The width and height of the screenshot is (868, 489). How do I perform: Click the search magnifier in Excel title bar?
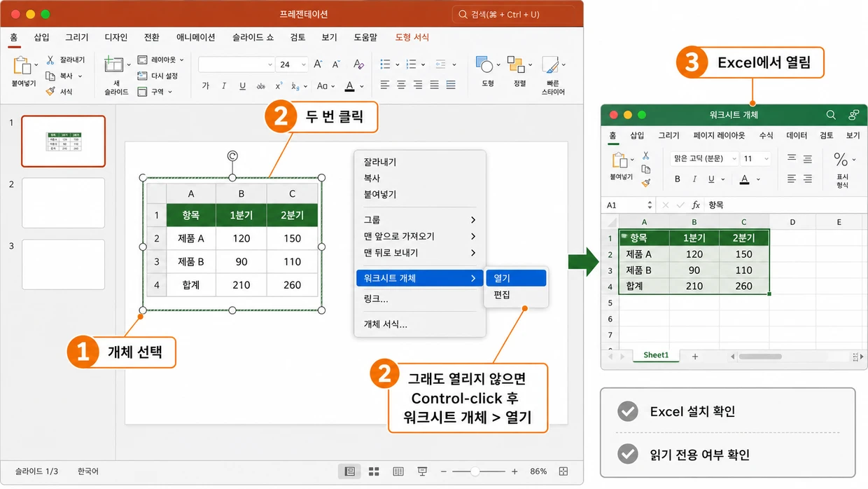pyautogui.click(x=831, y=115)
